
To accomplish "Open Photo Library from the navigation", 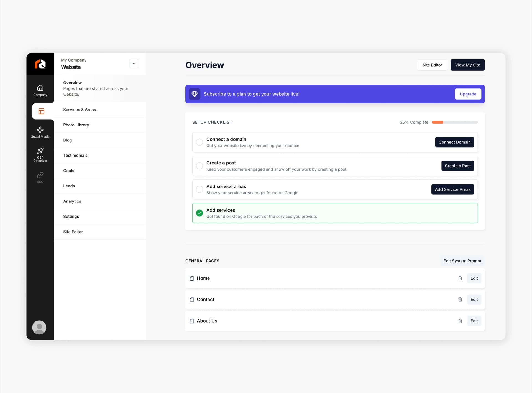I will coord(76,125).
